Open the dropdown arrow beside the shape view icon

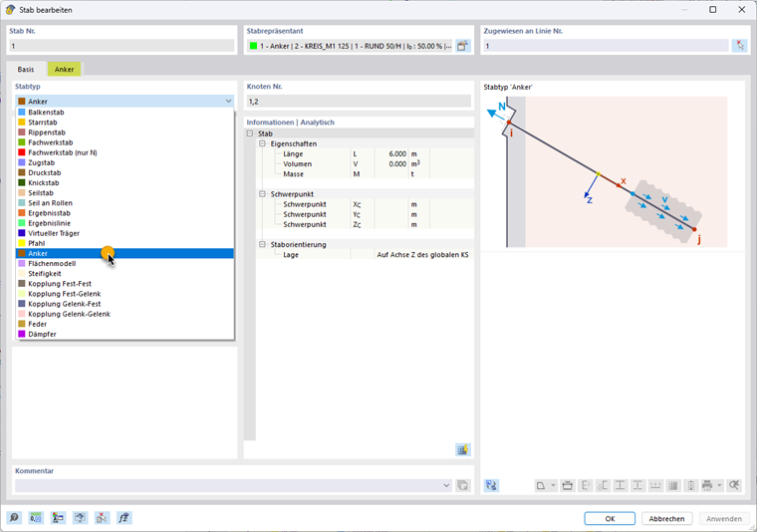point(553,485)
